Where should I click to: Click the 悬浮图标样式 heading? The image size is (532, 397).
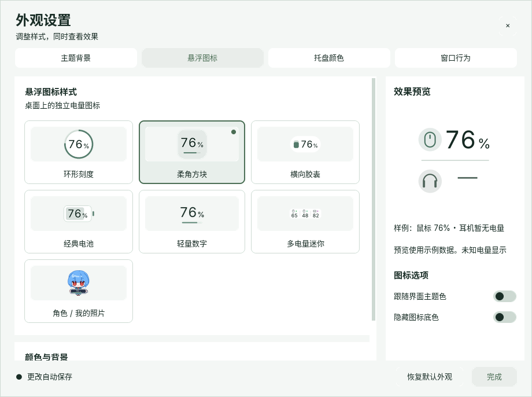point(51,92)
